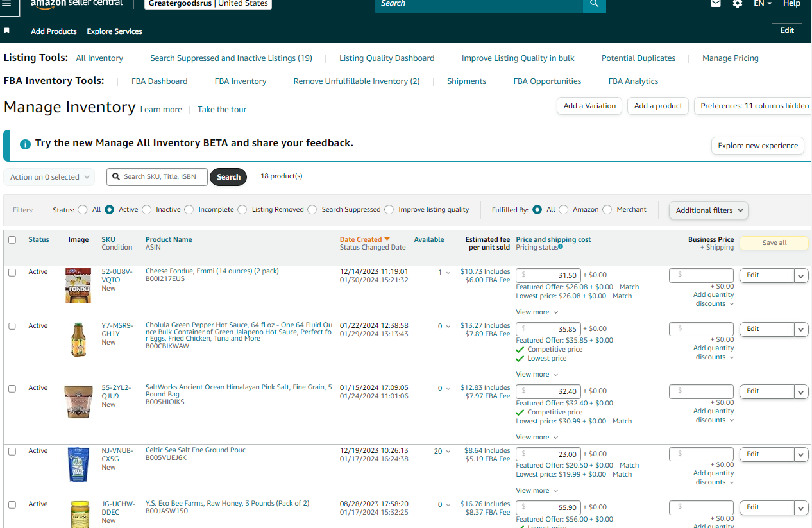Expand the Additional filters dropdown
Image resolution: width=812 pixels, height=528 pixels.
click(x=708, y=210)
